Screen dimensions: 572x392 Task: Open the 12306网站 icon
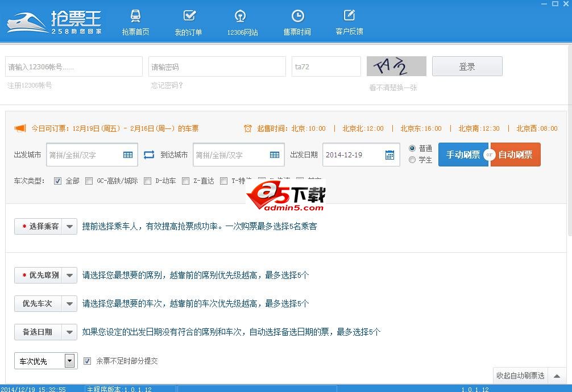(x=240, y=16)
